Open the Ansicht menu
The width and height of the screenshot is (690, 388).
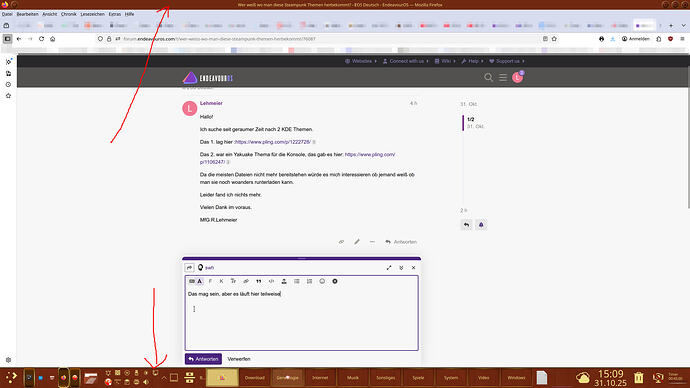(50, 14)
